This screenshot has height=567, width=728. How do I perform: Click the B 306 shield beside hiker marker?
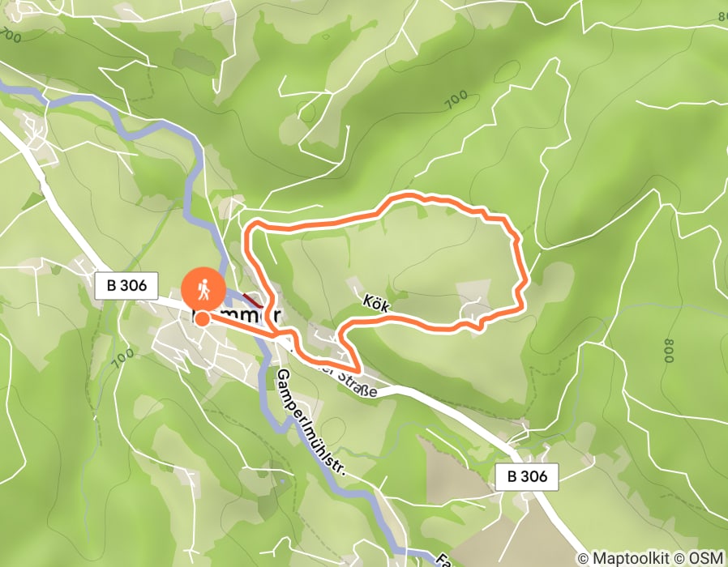126,285
